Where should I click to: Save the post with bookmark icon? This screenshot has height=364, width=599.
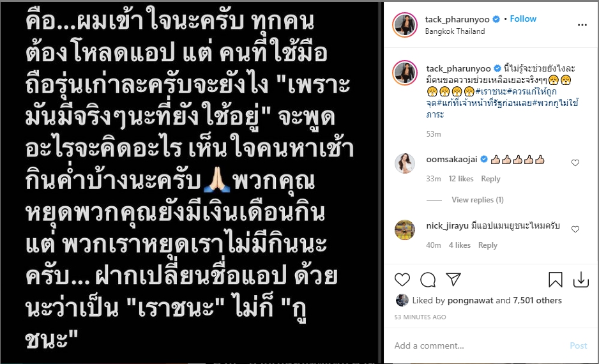[555, 280]
